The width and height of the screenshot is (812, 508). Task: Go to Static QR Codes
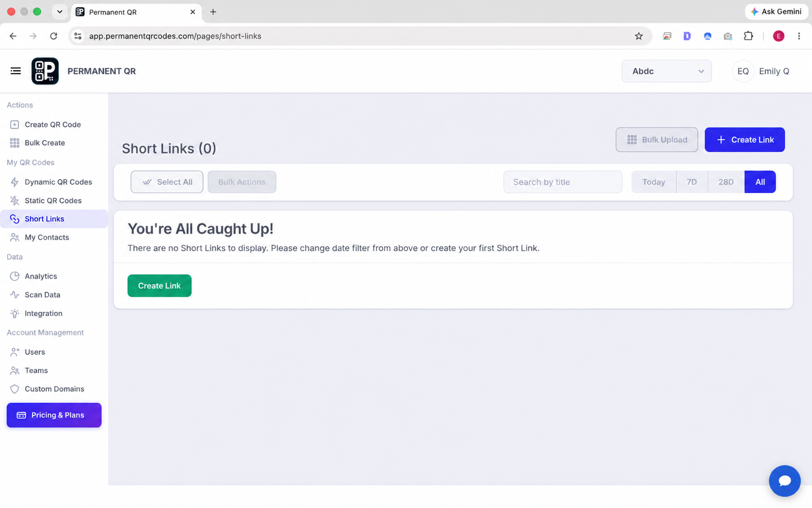[x=53, y=201]
